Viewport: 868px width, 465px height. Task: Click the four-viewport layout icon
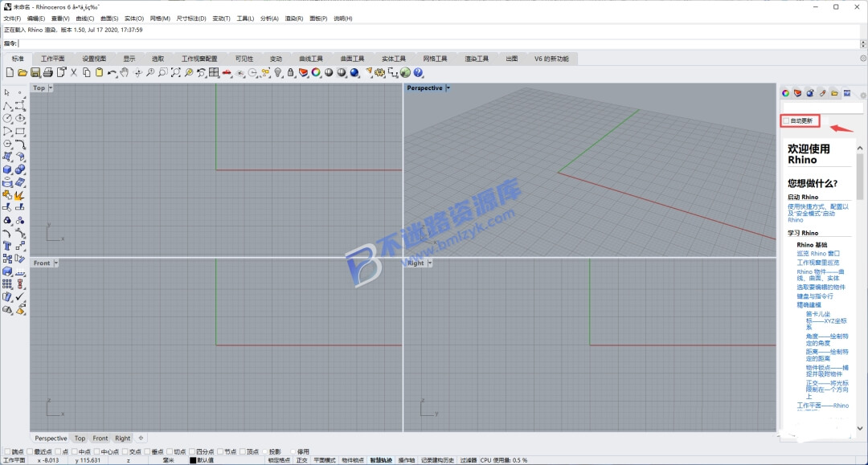pos(214,72)
